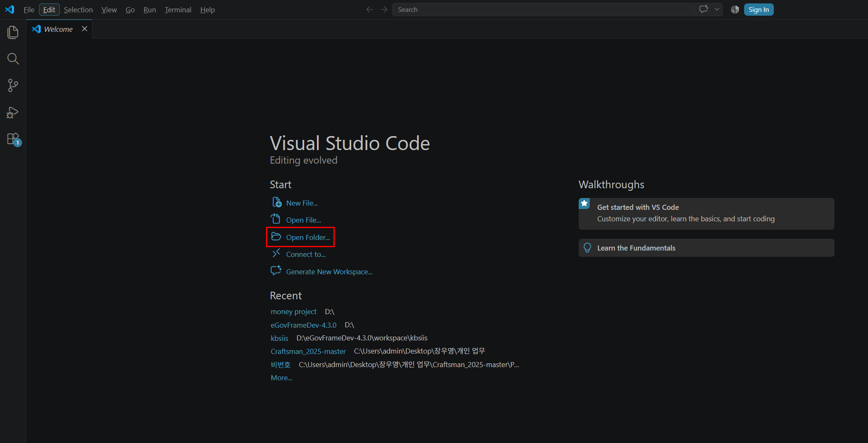Open Learn the Fundamentals walkthrough
The height and width of the screenshot is (443, 868).
(706, 248)
